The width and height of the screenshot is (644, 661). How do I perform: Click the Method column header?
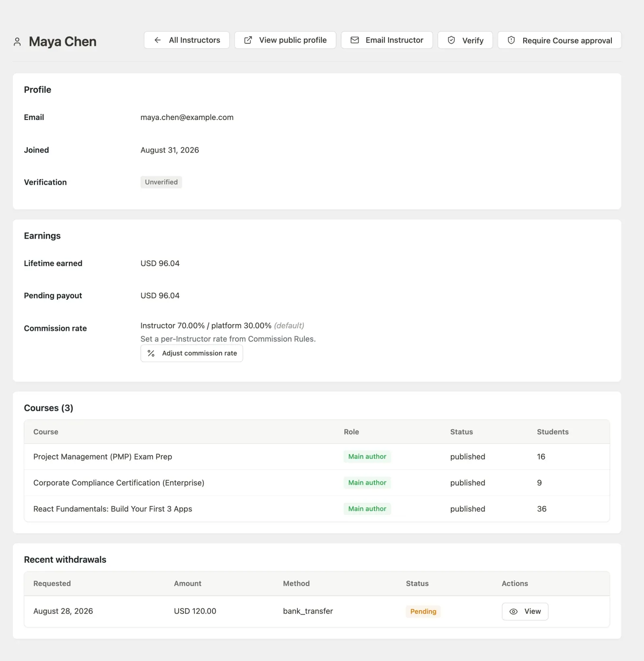(296, 584)
